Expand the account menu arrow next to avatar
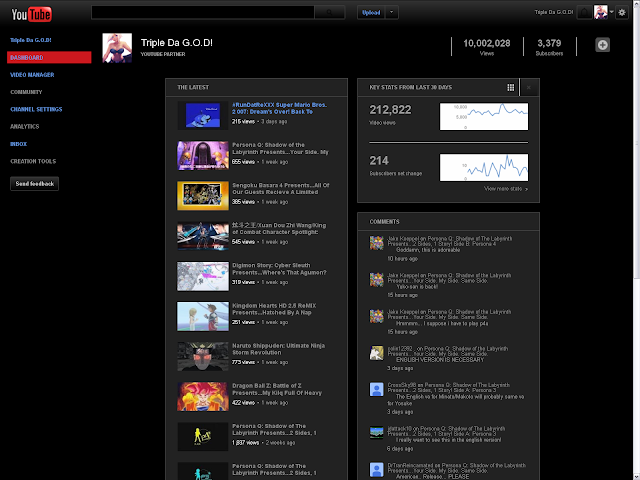Screen dimensions: 640x480 (611, 12)
